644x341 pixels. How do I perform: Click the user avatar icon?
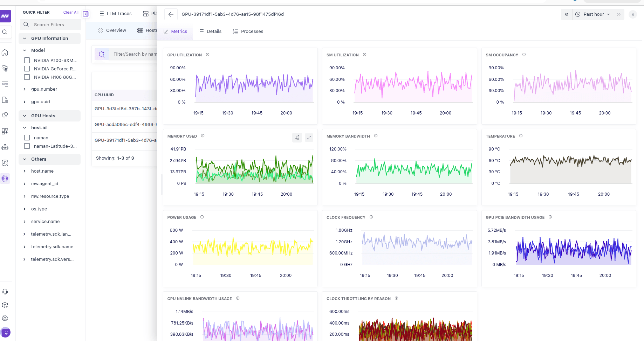6,332
